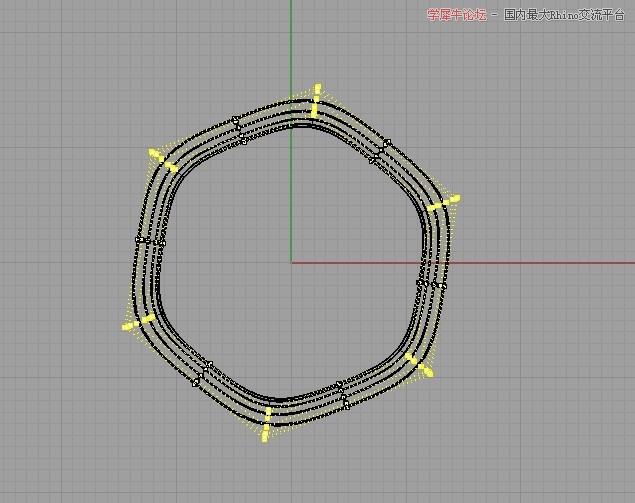Pick the yellow marker at the hexagon's bottom corner
635x503 pixels.
(266, 424)
